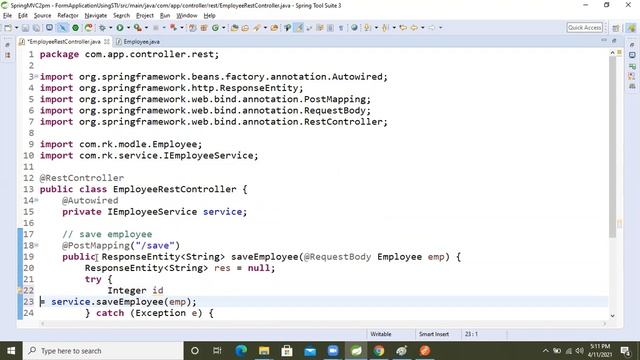Screen dimensions: 640x360
Task: Click the Open Type icon
Action: click(x=235, y=28)
